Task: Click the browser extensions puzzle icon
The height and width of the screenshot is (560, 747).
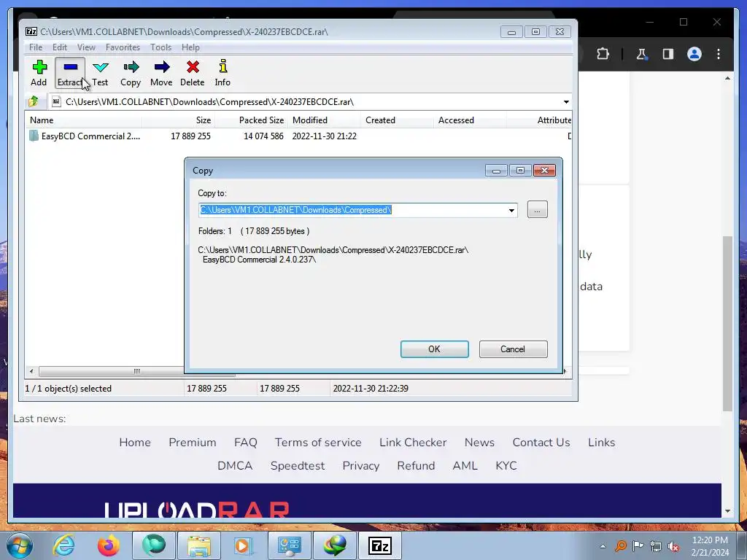Action: click(x=603, y=54)
